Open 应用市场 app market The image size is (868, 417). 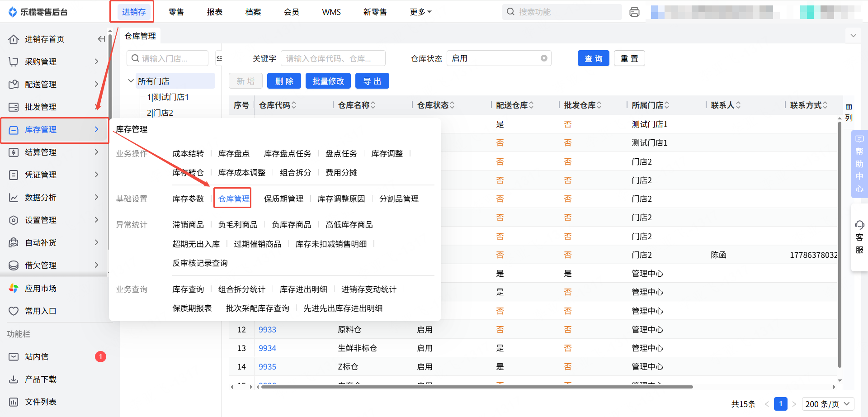pos(40,289)
